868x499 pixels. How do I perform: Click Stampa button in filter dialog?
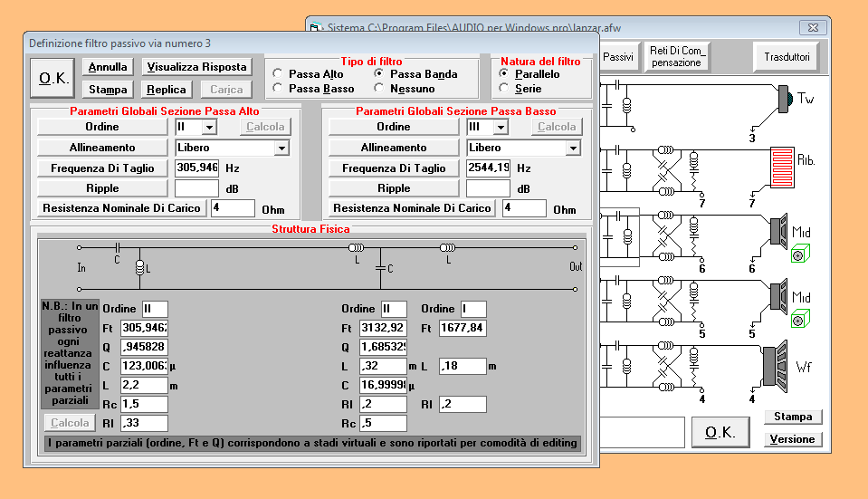tap(108, 89)
